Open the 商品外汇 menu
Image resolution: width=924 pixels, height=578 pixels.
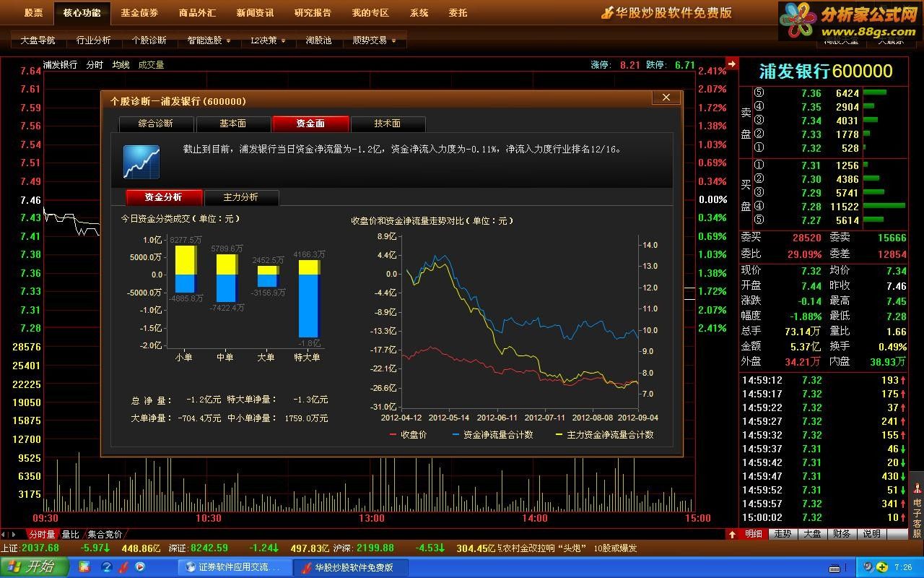tap(197, 13)
